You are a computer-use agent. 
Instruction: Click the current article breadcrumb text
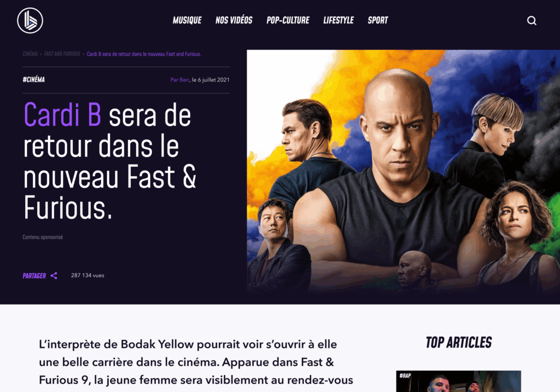144,54
